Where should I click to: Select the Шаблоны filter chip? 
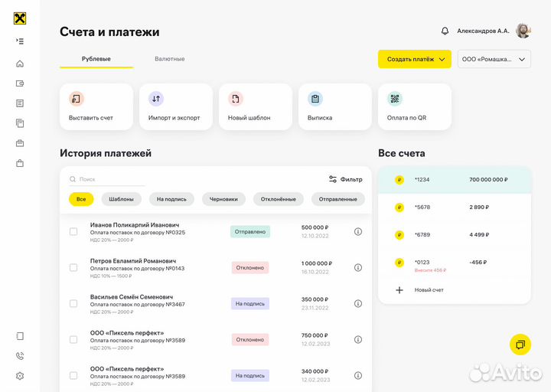[x=121, y=199]
